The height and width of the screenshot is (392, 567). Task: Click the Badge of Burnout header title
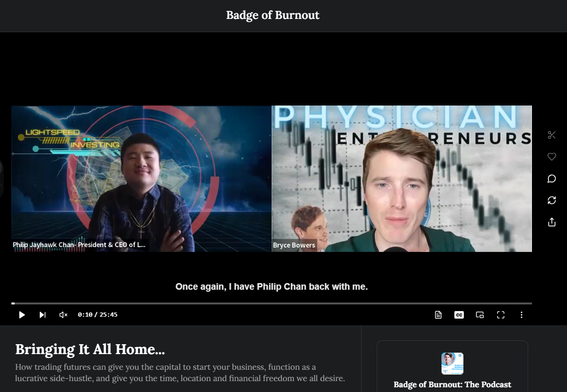coord(273,15)
